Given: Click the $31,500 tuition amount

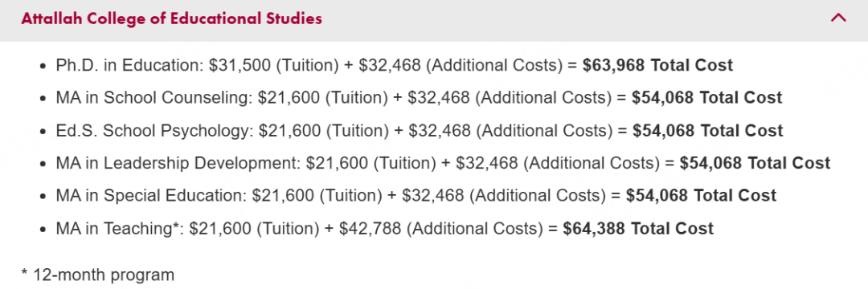Looking at the screenshot, I should pos(240,65).
